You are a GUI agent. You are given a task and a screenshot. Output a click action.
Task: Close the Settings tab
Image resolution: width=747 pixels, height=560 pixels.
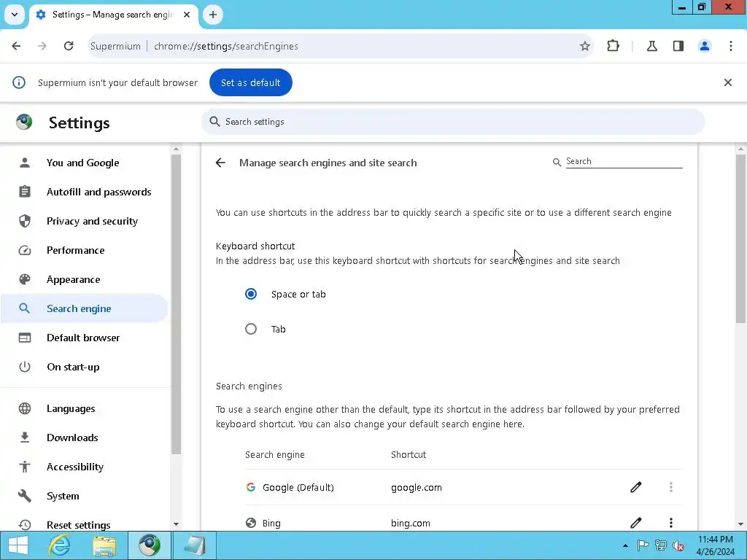tap(187, 15)
